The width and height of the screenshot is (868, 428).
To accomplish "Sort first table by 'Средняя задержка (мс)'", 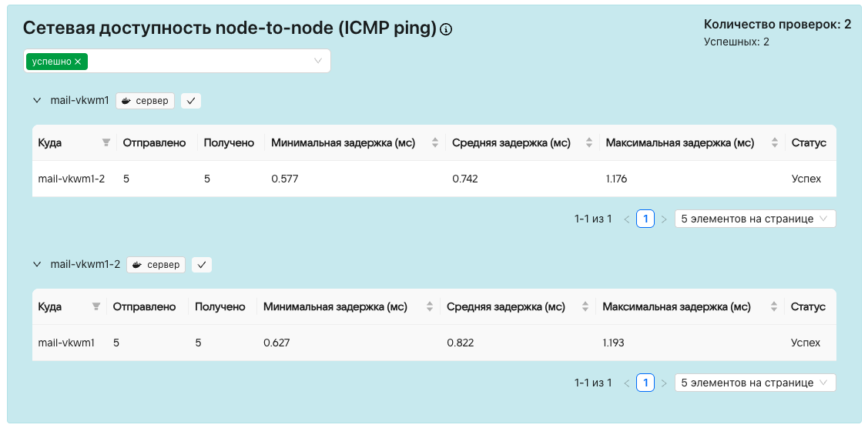I will [589, 142].
